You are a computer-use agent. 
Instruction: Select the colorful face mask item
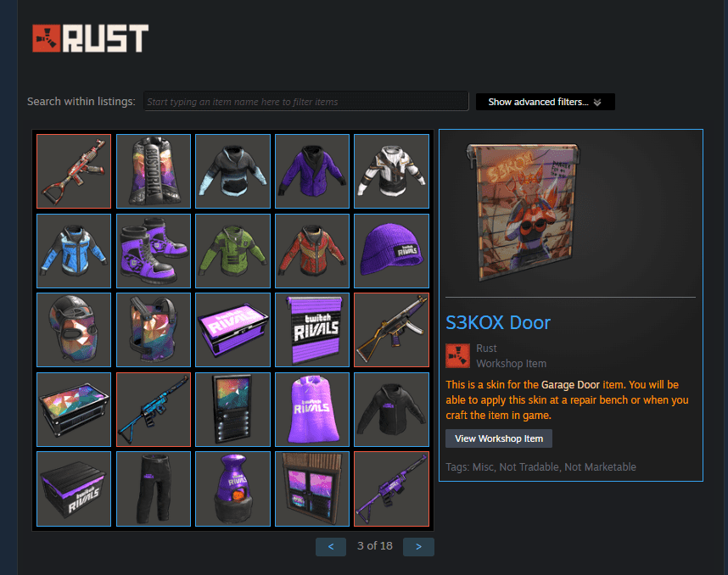tap(74, 330)
